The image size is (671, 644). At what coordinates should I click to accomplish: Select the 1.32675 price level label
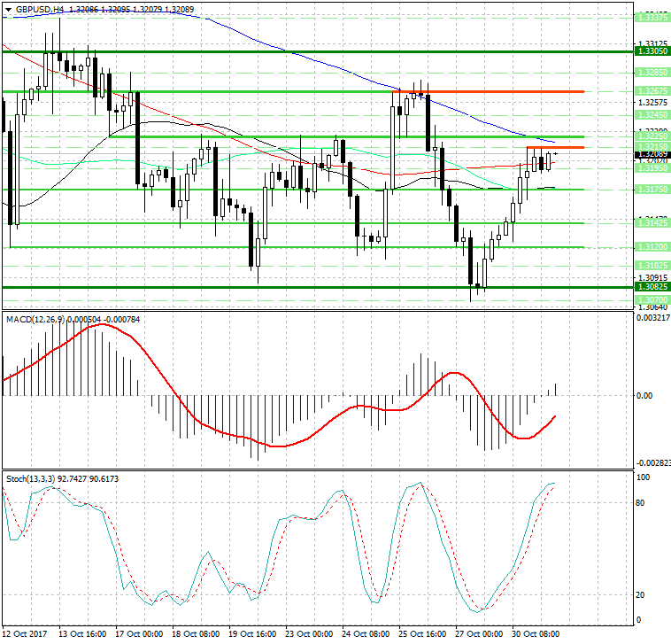click(652, 91)
